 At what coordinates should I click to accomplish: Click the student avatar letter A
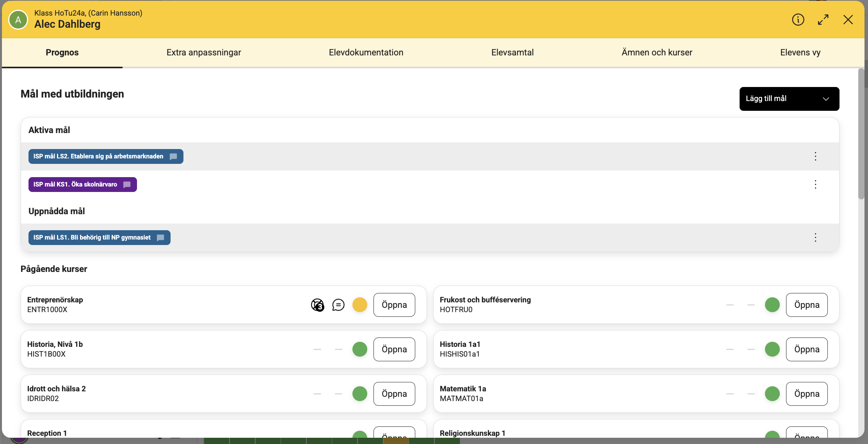[18, 20]
